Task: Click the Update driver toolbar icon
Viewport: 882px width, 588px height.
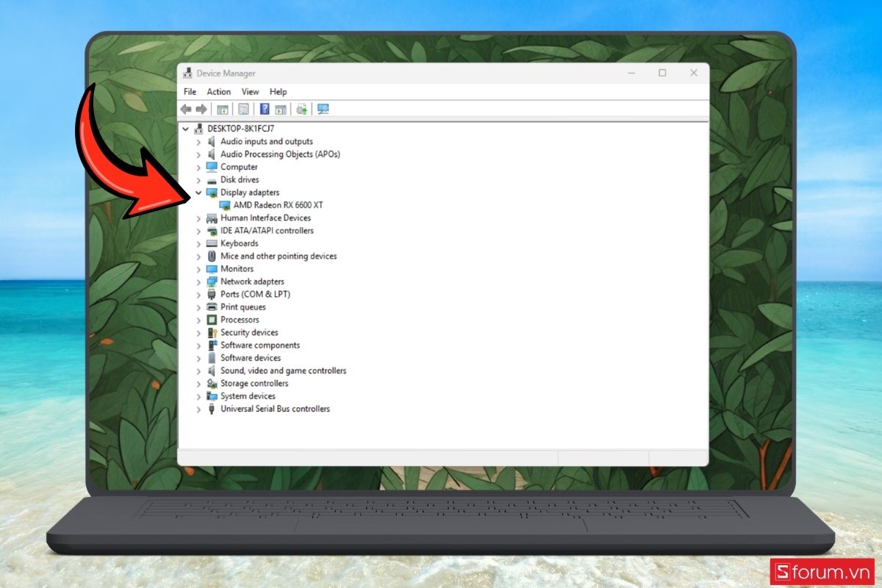Action: coord(301,110)
